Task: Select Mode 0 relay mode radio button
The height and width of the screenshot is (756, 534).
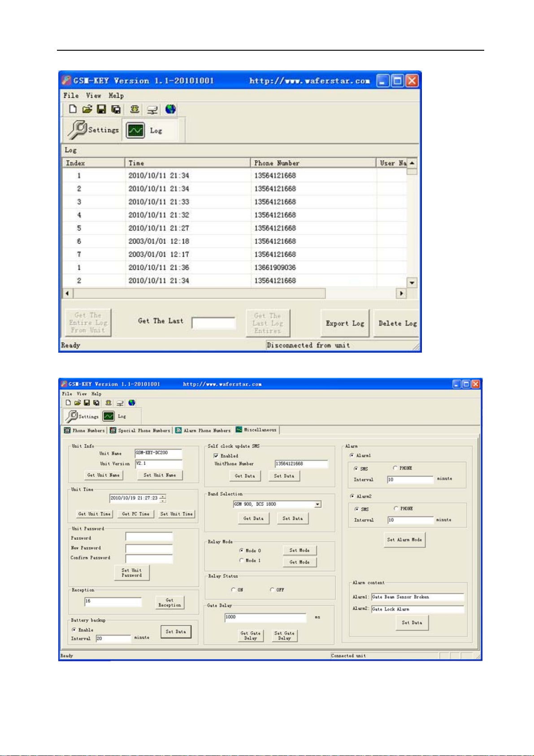Action: [x=242, y=551]
